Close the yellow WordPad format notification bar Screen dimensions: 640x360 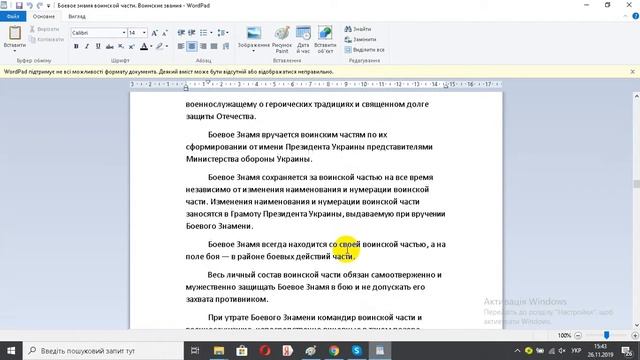pyautogui.click(x=632, y=71)
